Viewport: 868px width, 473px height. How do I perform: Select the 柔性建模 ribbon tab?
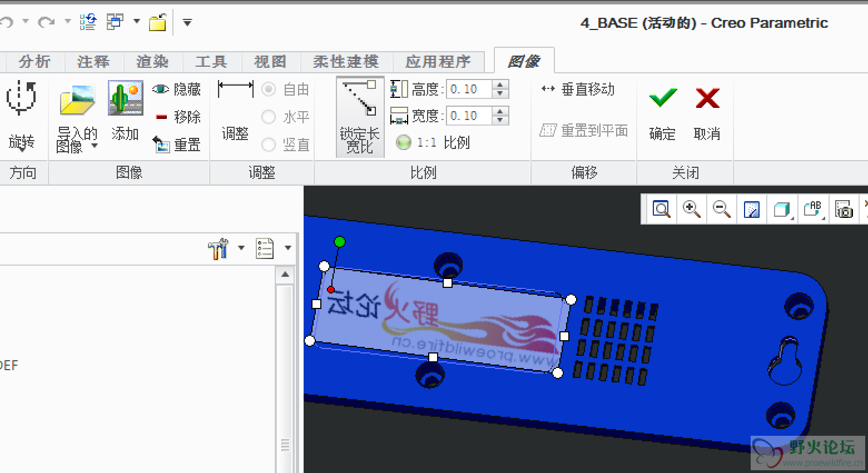point(346,62)
